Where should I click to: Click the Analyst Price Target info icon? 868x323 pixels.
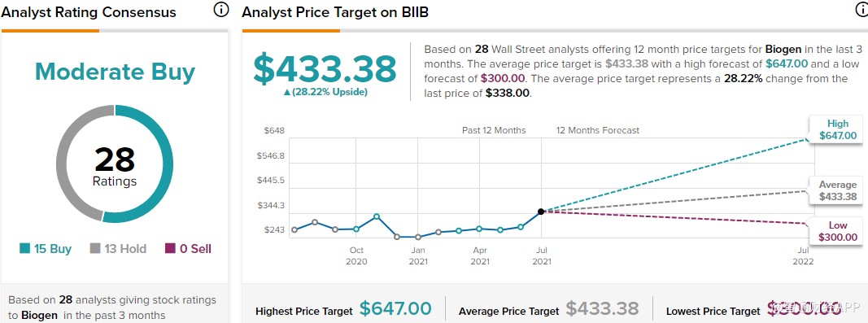[864, 8]
